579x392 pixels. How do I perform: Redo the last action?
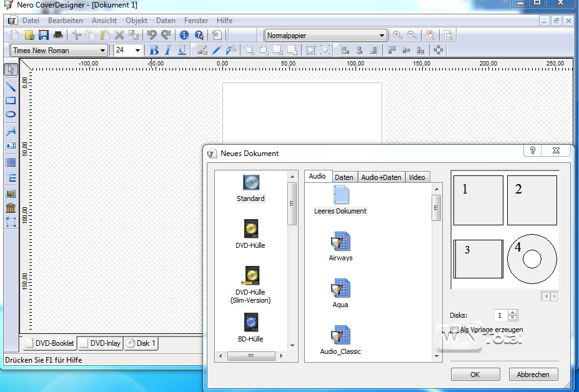coord(166,35)
